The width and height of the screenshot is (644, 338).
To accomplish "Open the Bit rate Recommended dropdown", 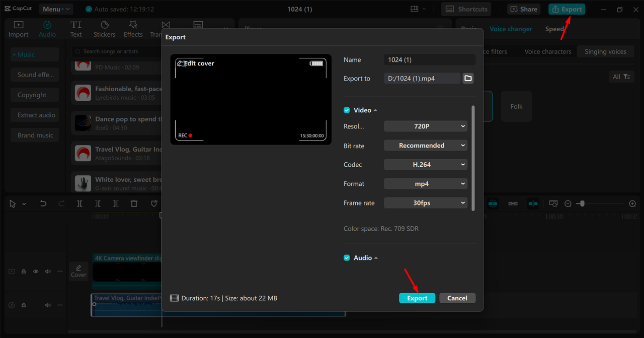I will pos(426,145).
